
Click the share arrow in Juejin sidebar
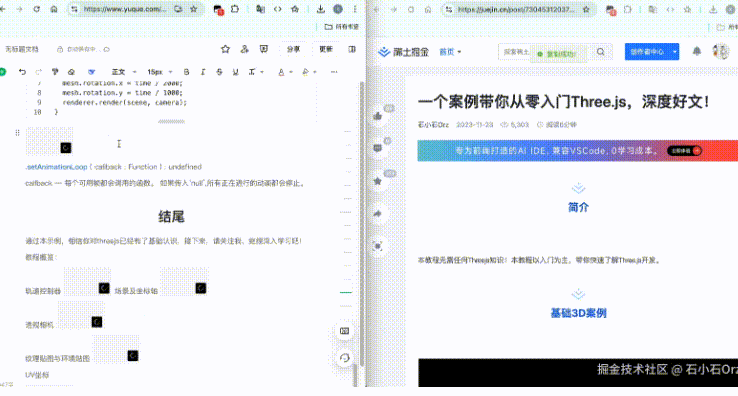377,214
